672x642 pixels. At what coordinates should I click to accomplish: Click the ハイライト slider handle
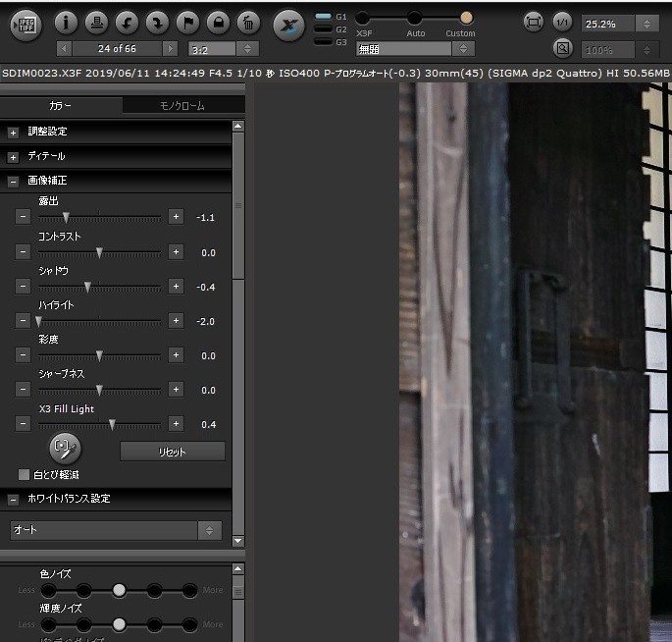[38, 321]
